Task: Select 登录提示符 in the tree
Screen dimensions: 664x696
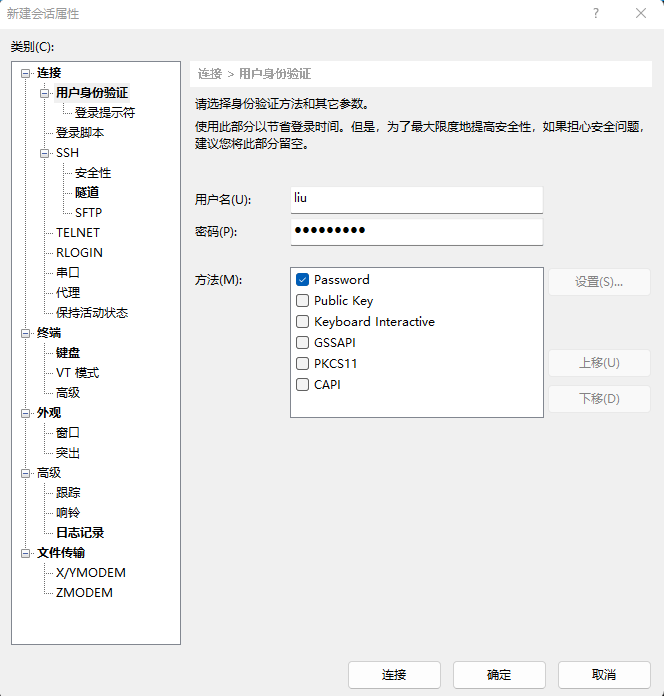Action: click(x=105, y=113)
